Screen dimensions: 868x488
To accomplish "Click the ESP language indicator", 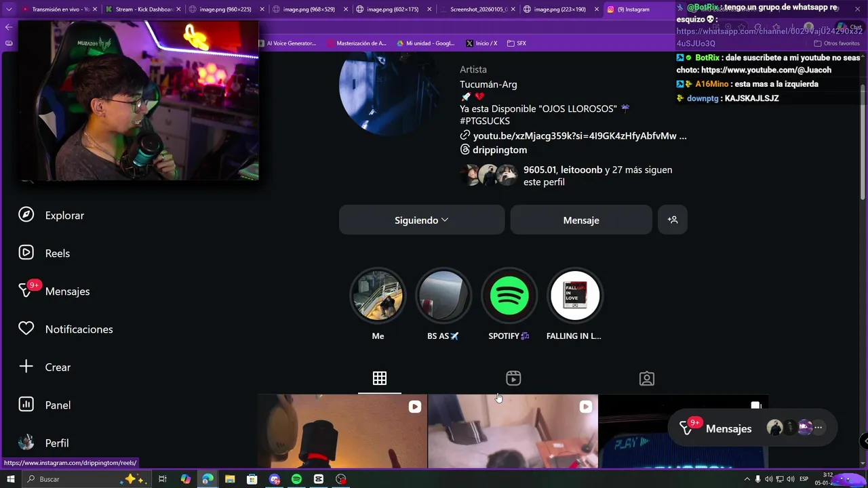I will [x=804, y=479].
